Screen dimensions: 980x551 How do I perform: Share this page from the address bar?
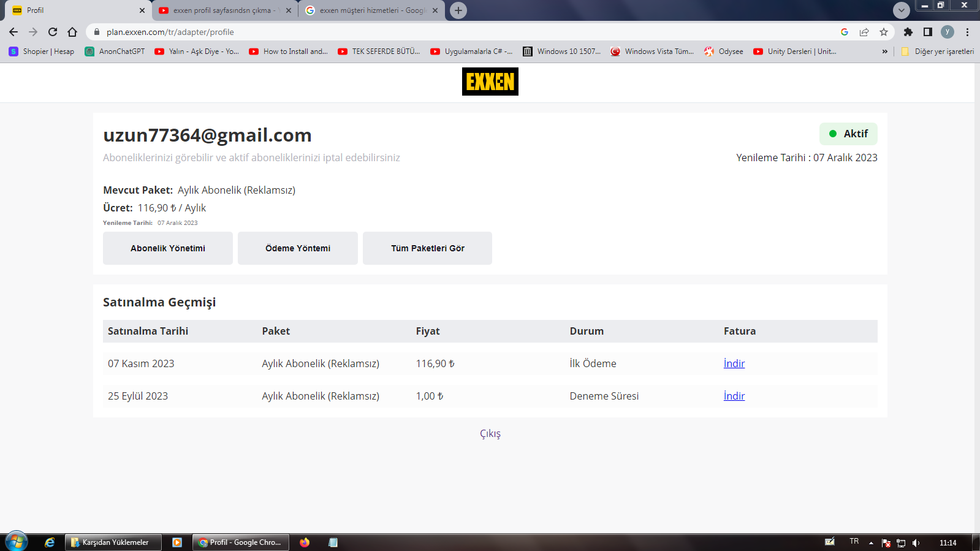tap(864, 32)
